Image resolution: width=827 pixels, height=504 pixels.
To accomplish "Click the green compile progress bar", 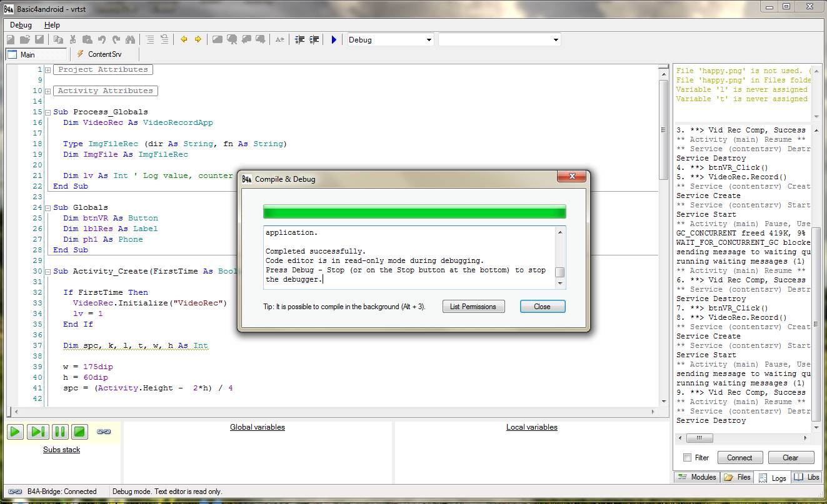I will [x=414, y=211].
